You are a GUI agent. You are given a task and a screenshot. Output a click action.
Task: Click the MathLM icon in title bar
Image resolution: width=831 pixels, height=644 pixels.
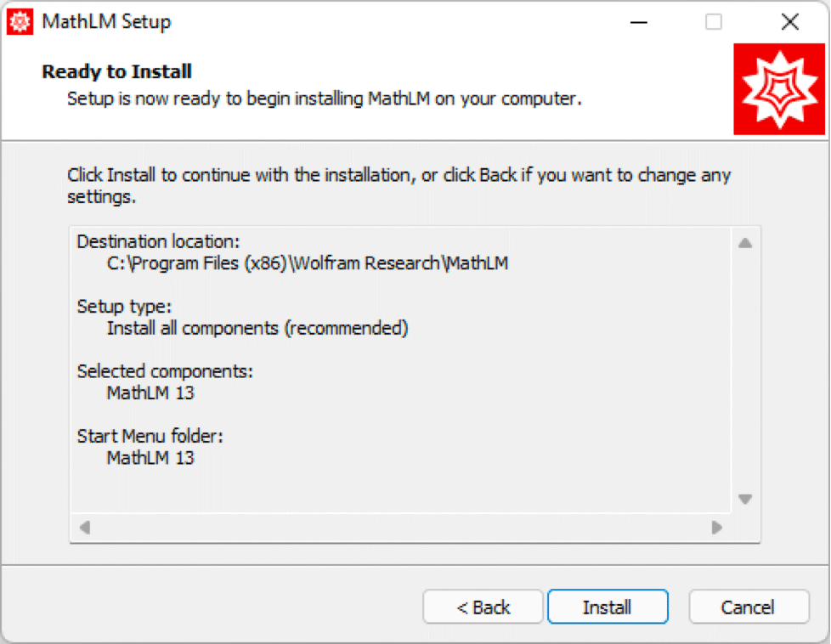pos(20,21)
